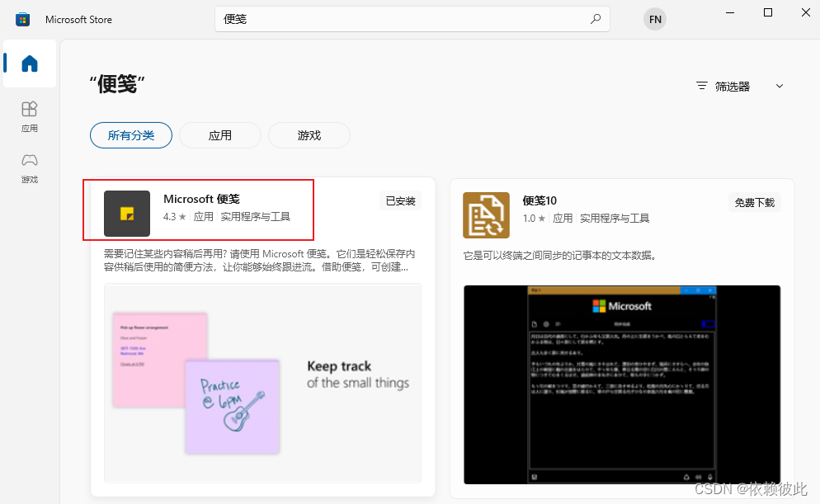820x504 pixels.
Task: Click the 便笺10 app icon
Action: coord(487,214)
